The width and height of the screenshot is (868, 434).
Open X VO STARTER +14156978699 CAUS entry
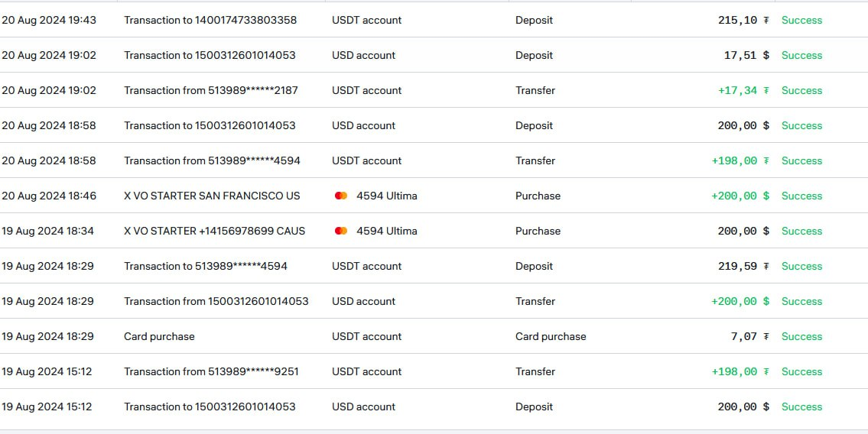point(214,231)
